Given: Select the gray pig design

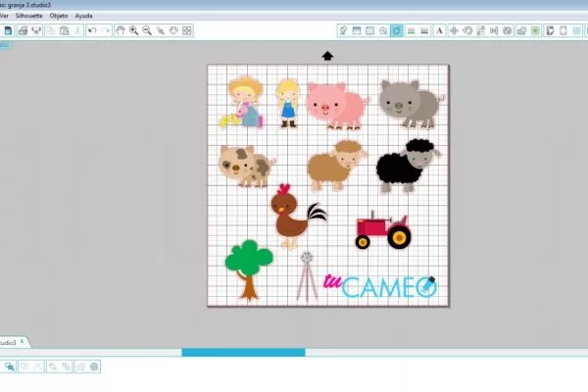Looking at the screenshot, I should (411, 104).
